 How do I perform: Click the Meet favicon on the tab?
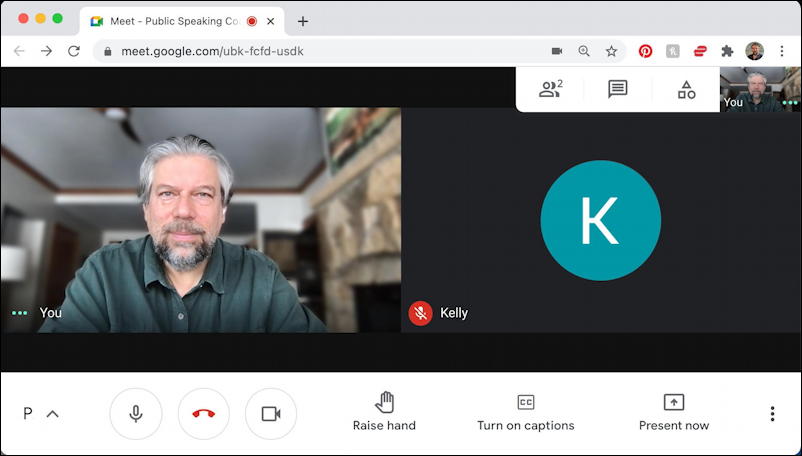point(97,21)
